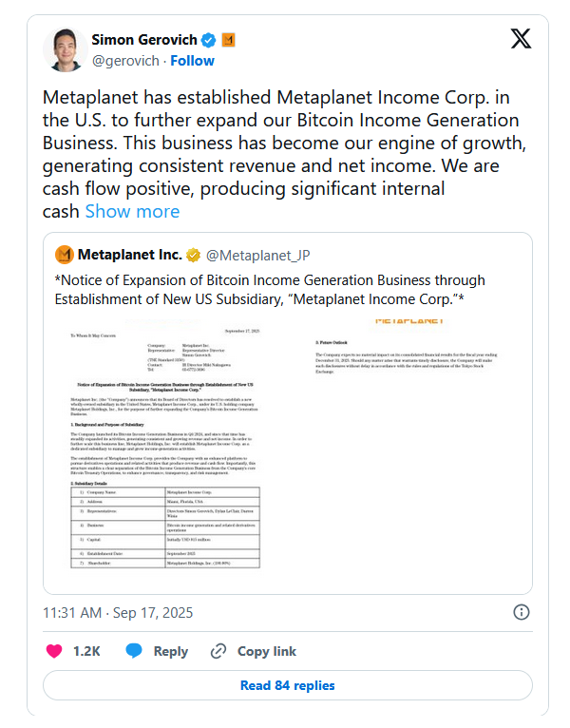Like the tweet with the heart icon
This screenshot has width=570, height=728.
(x=54, y=651)
